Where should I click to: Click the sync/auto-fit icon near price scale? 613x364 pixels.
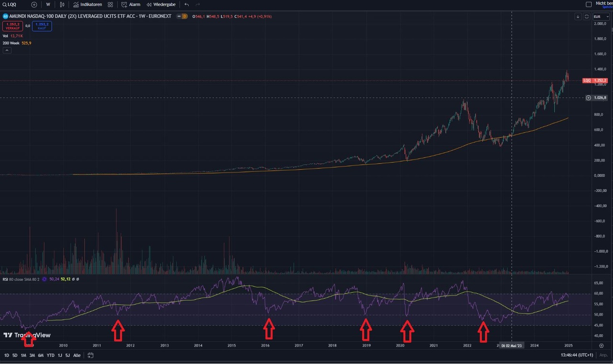587,16
